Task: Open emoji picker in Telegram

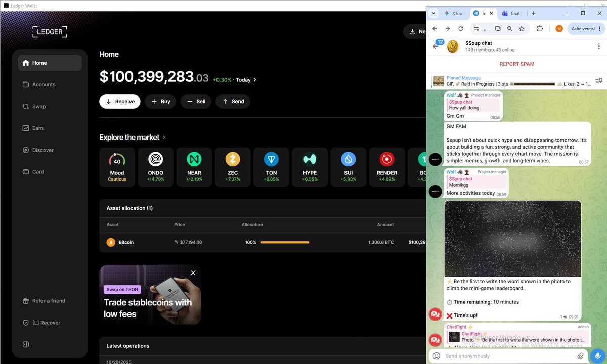Action: tap(437, 356)
